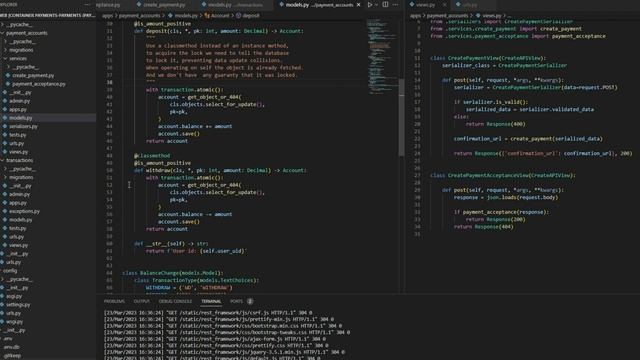Click Python file icon beside exceptions.py
This screenshot has width=640, height=360.
[5, 211]
